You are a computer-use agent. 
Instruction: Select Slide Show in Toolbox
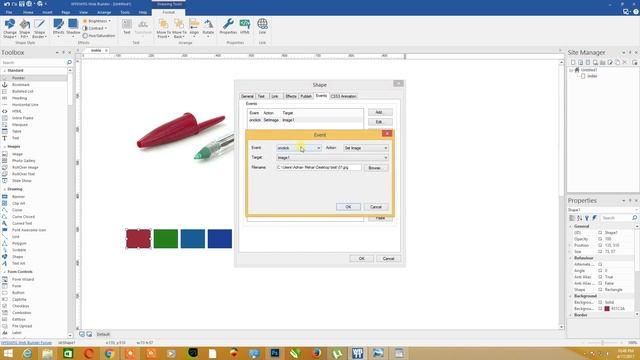point(21,180)
